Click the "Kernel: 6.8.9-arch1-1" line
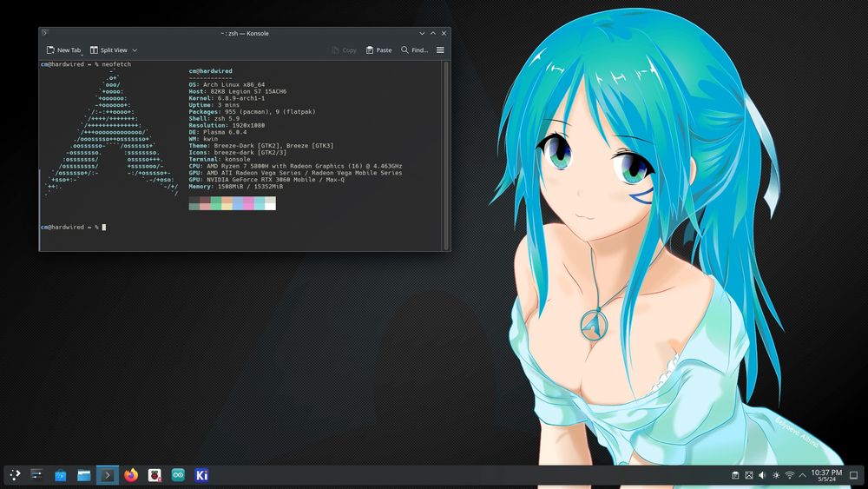868x489 pixels. point(227,98)
